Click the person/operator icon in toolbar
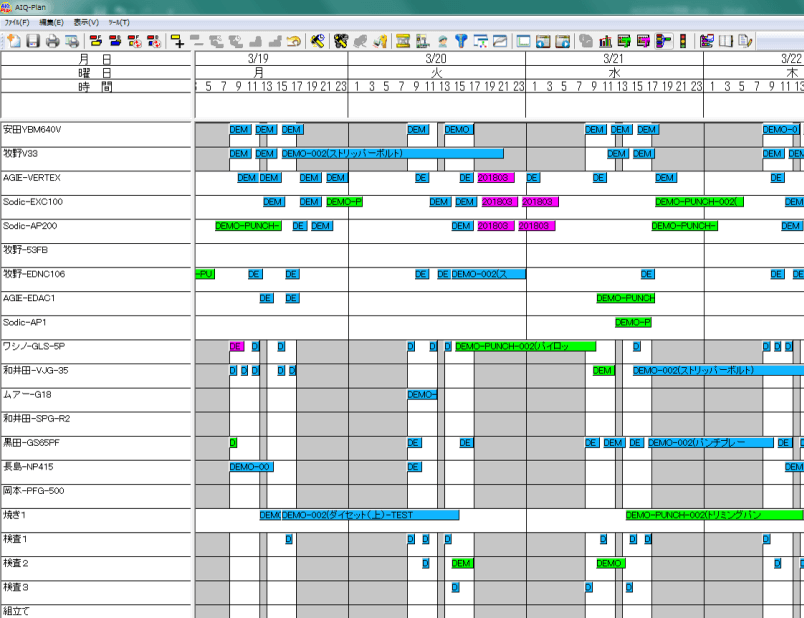This screenshot has height=618, width=804. [443, 41]
